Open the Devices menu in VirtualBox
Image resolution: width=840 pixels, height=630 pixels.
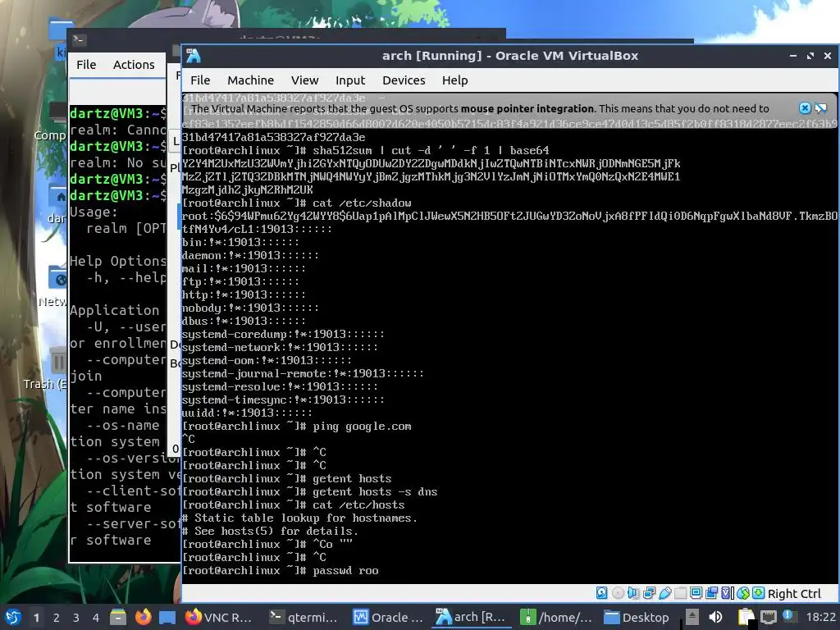point(404,80)
